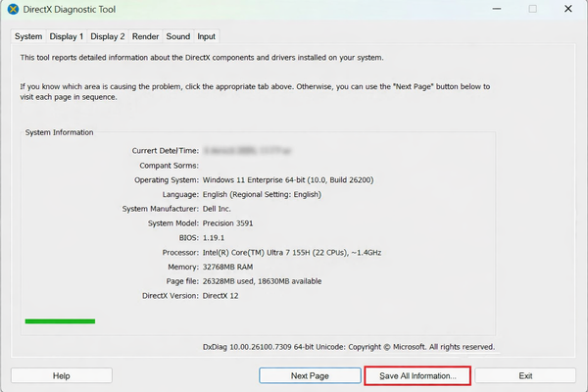Click the DirectX Diagnostic Tool title bar icon
Image resolution: width=588 pixels, height=392 pixels.
13,10
